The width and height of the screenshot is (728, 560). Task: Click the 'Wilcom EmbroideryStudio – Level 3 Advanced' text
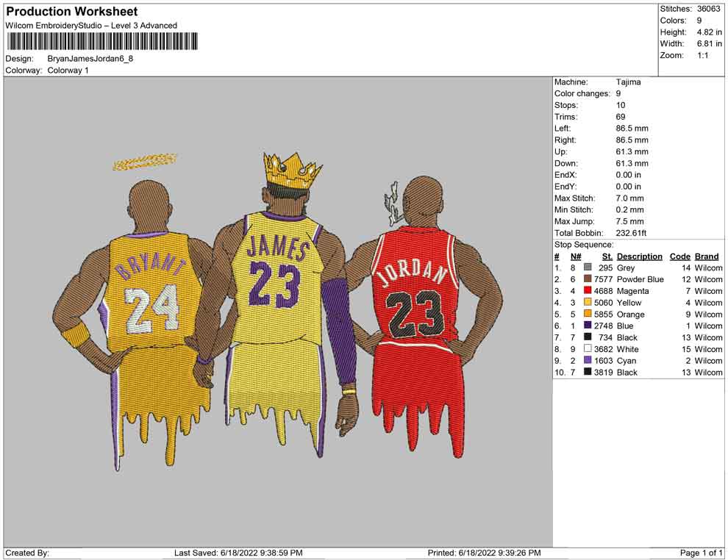(91, 26)
